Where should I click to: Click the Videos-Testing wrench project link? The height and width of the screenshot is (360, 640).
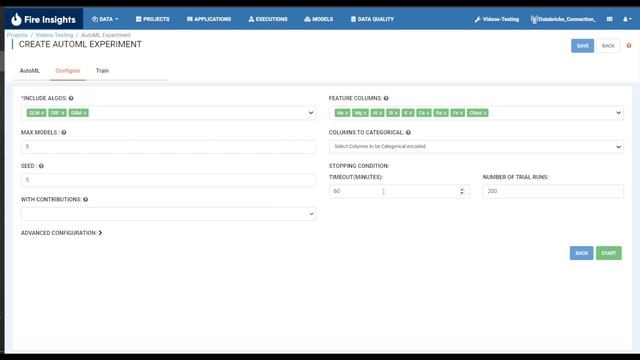pyautogui.click(x=497, y=19)
